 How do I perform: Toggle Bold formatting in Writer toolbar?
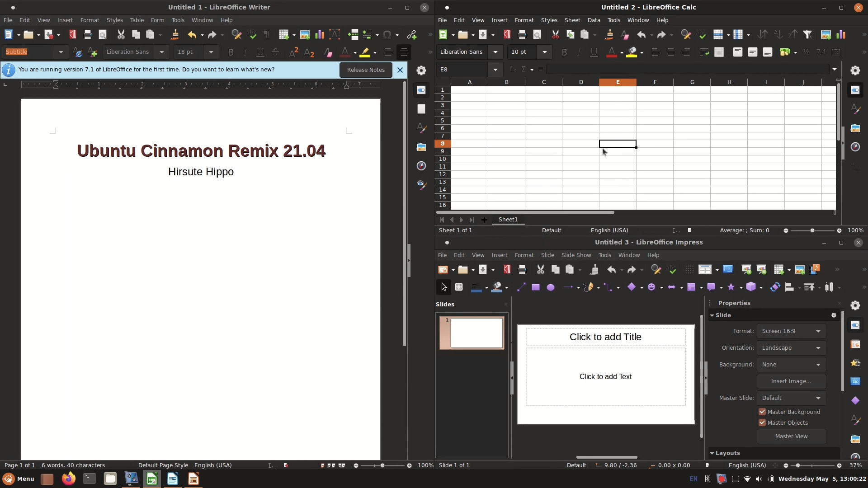231,52
